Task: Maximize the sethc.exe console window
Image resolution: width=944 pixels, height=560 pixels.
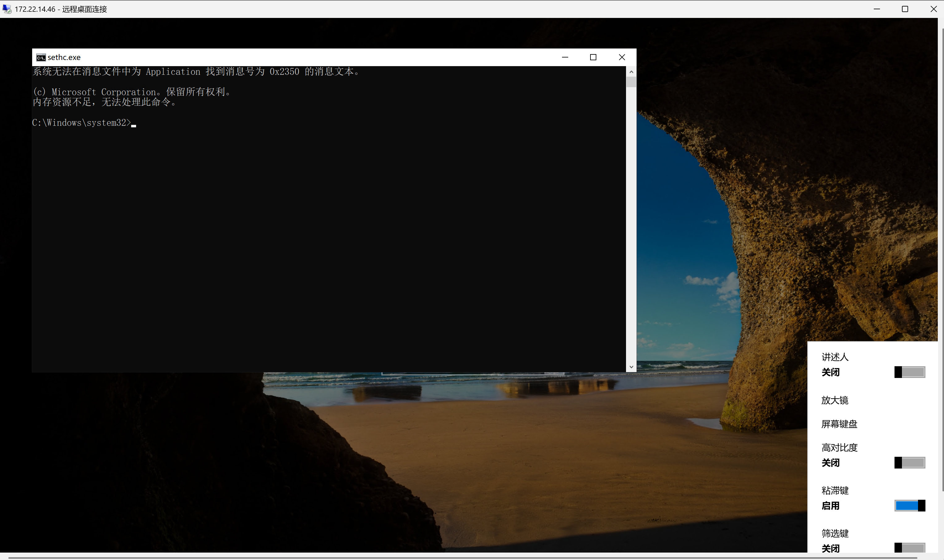Action: (593, 57)
